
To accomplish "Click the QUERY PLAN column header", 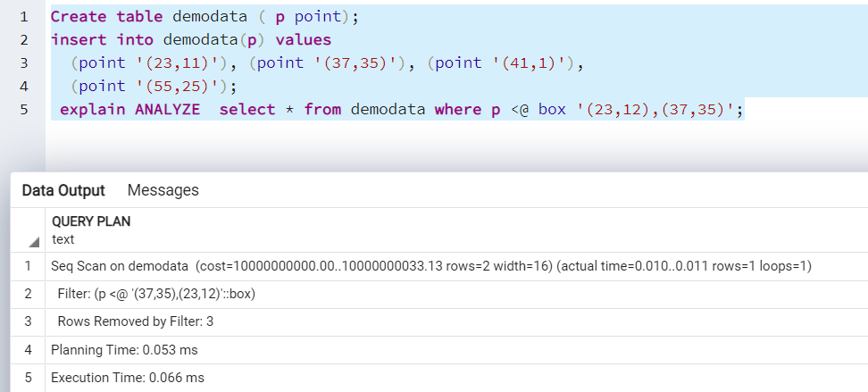I will click(x=91, y=221).
